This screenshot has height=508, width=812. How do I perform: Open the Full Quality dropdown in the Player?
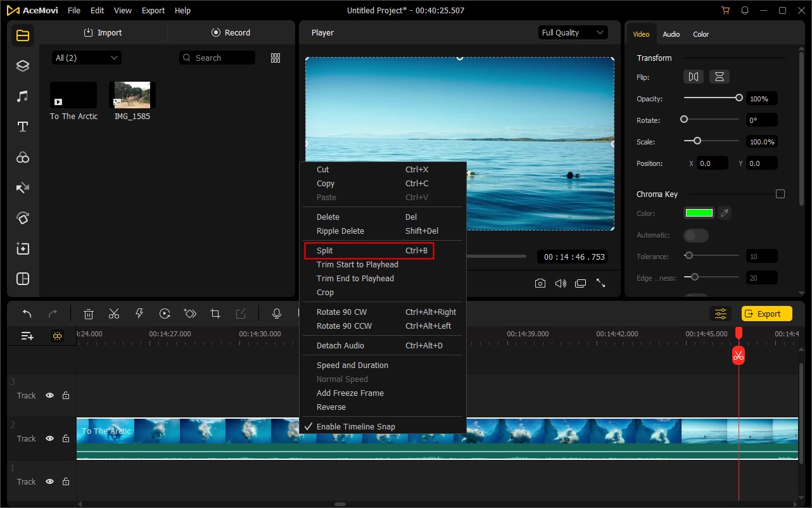tap(572, 32)
